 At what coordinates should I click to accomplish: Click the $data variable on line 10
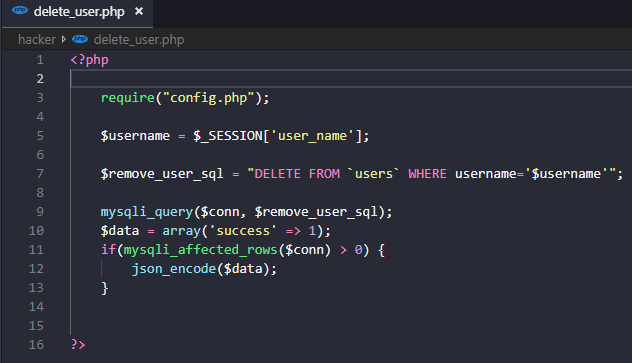(x=120, y=231)
